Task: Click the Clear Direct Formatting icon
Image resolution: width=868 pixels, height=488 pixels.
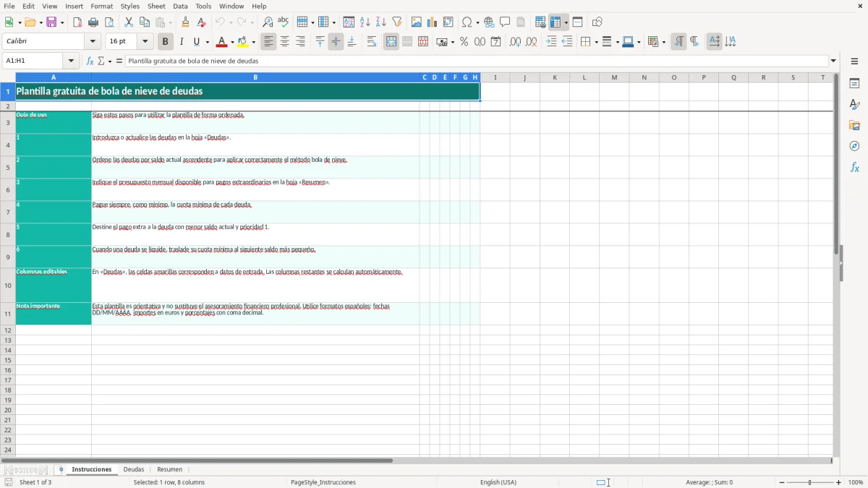Action: pyautogui.click(x=202, y=22)
